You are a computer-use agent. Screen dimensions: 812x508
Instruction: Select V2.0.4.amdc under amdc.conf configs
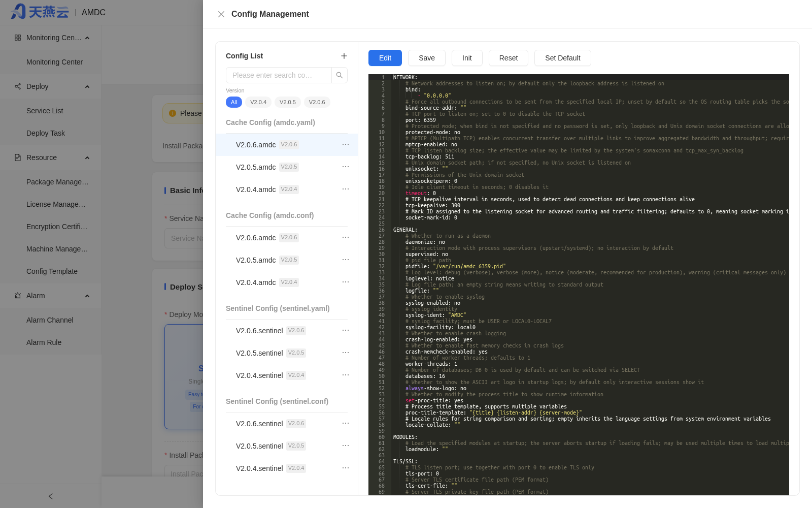pyautogui.click(x=287, y=282)
